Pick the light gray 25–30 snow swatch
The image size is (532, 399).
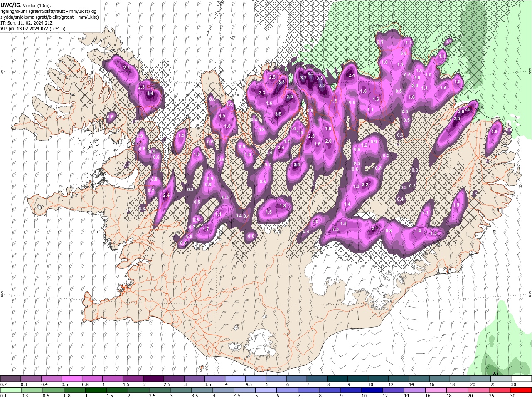tap(500, 379)
